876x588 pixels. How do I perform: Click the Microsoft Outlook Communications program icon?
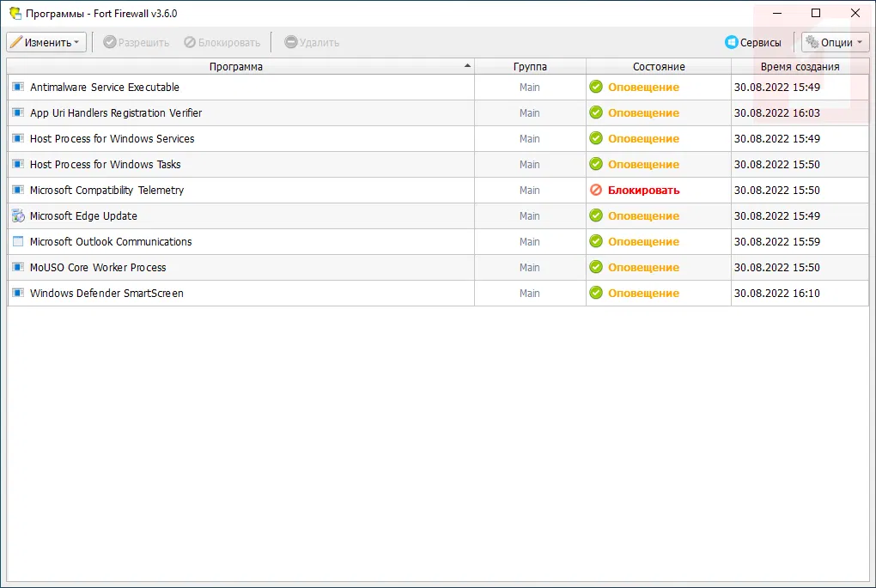[18, 241]
